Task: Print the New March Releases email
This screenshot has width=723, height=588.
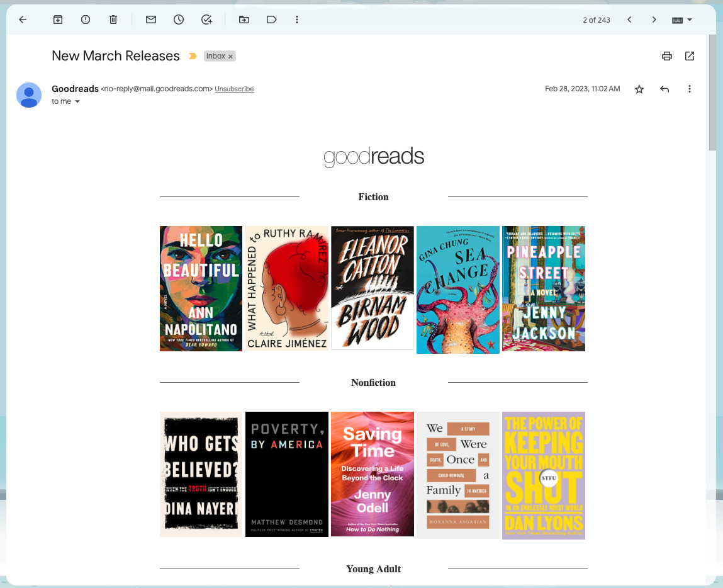Action: point(667,56)
